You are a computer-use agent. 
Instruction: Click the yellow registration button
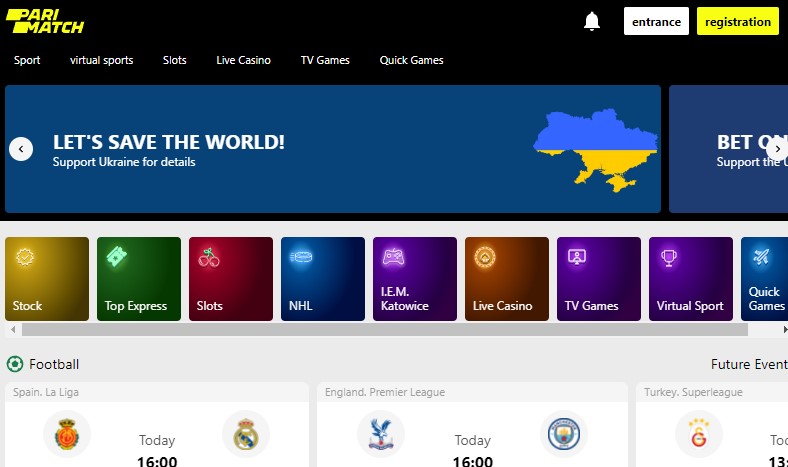[738, 21]
